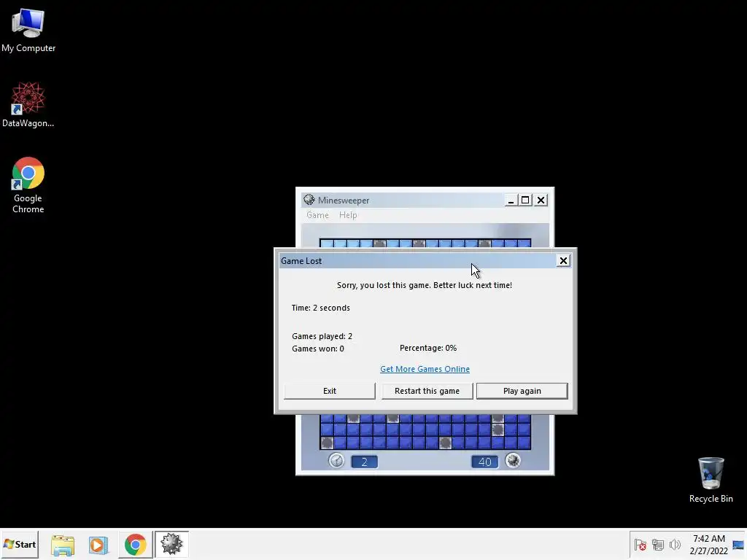Open the Start menu

coord(20,544)
